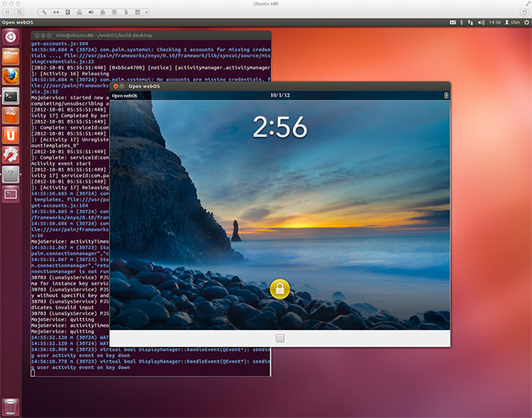Open Ubuntu Software Center from the launcher
Viewport: 532px width, 418px height.
click(11, 116)
